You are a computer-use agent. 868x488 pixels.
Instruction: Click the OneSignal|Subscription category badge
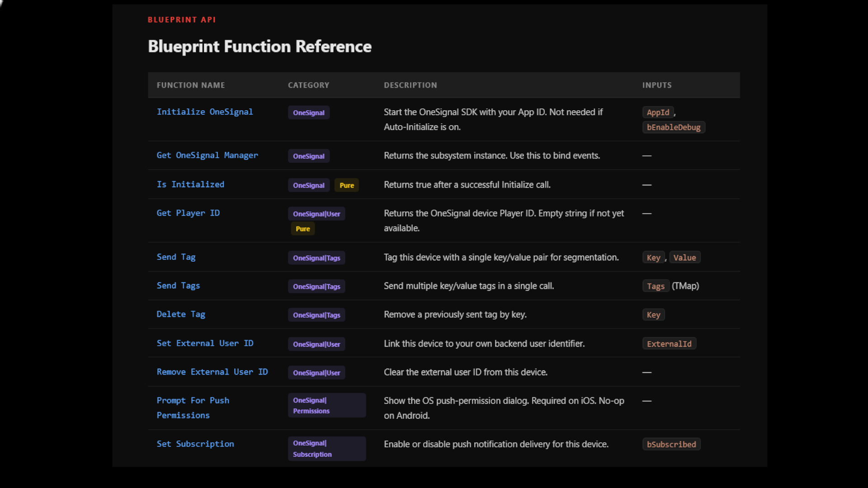327,449
